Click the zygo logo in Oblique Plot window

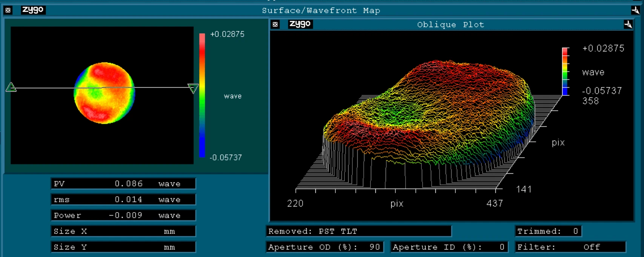(x=300, y=24)
